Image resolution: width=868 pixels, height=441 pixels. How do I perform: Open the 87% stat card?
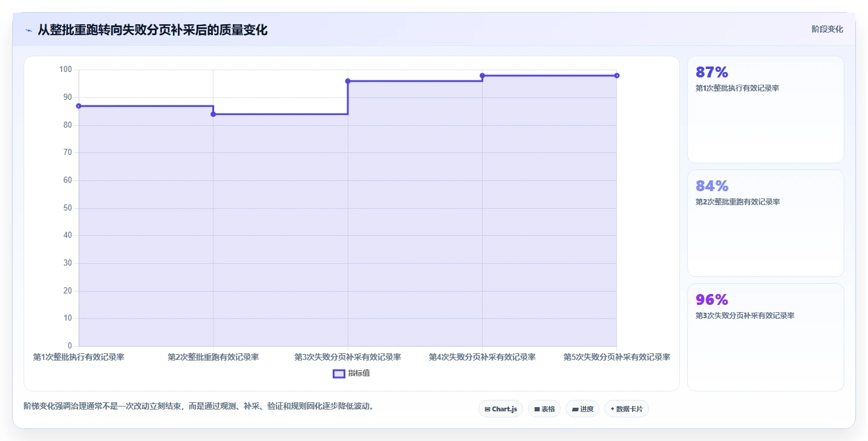click(x=765, y=109)
